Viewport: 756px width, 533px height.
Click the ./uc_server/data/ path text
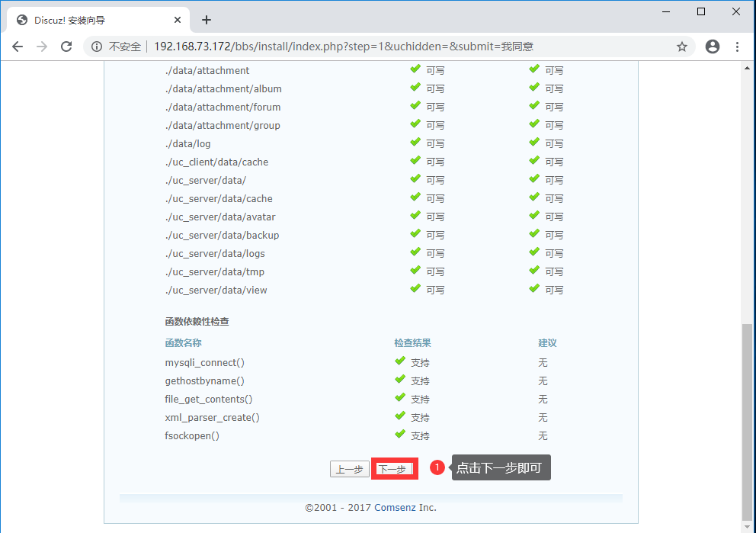click(x=206, y=181)
